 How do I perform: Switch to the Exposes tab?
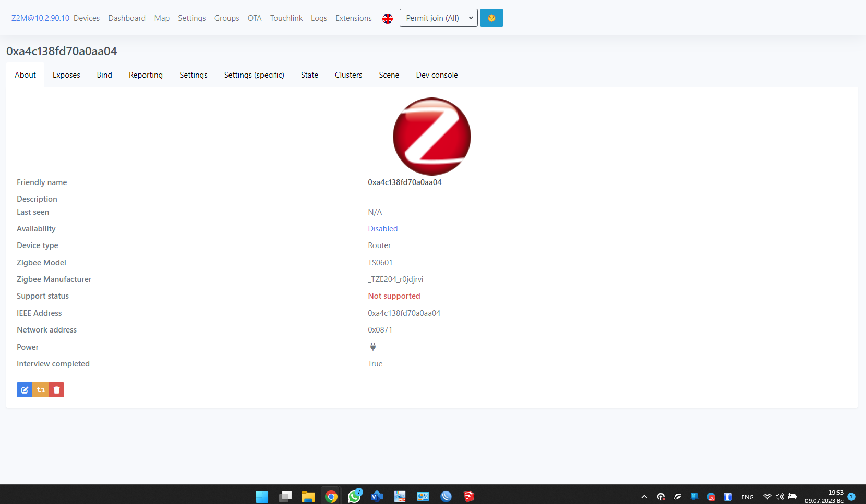coord(66,75)
